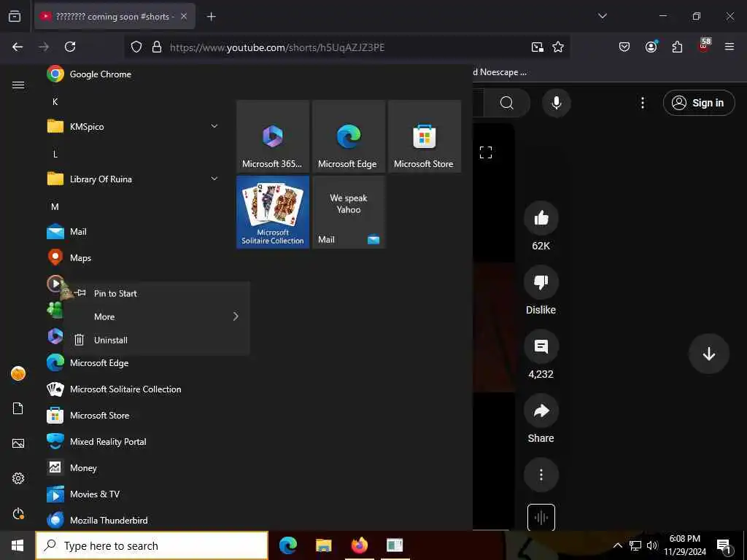List all tabs dropdown

602,16
